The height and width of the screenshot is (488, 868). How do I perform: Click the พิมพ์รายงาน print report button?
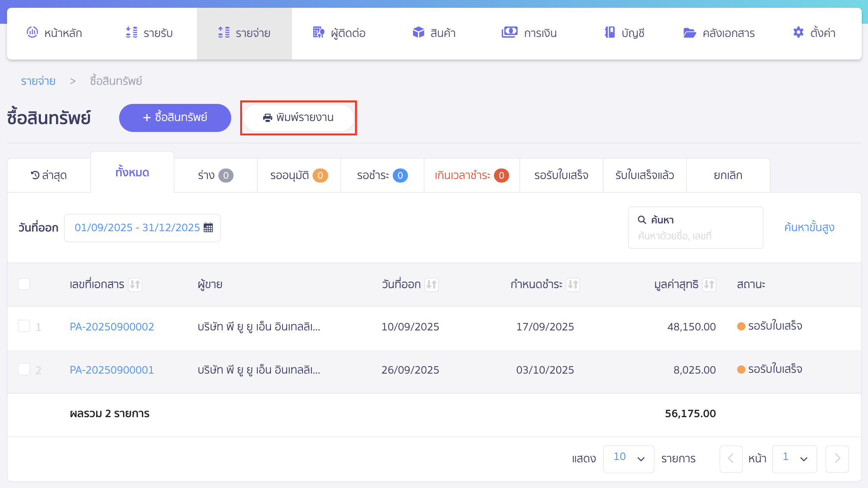point(298,118)
